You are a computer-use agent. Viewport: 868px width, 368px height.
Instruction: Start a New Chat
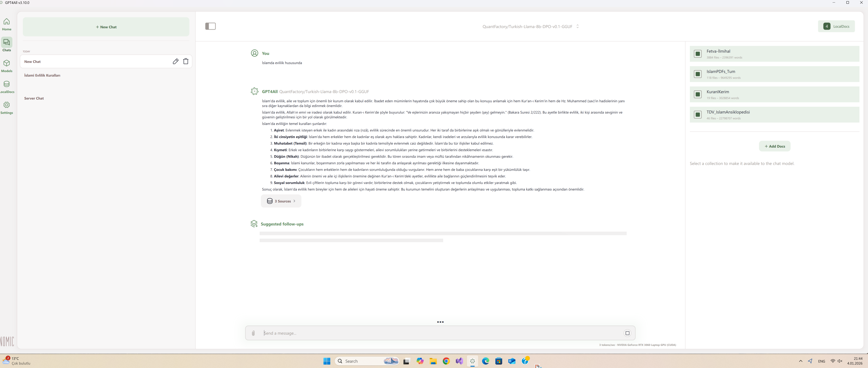tap(106, 27)
